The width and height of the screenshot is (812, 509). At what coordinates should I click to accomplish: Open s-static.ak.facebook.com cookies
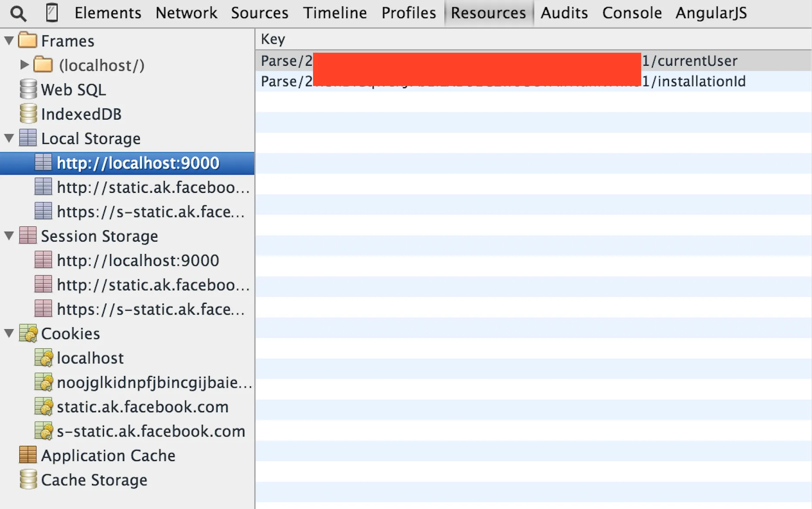click(x=151, y=431)
